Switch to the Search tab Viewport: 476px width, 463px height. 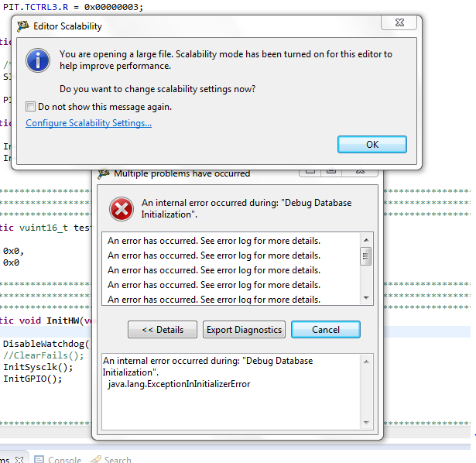(111, 459)
